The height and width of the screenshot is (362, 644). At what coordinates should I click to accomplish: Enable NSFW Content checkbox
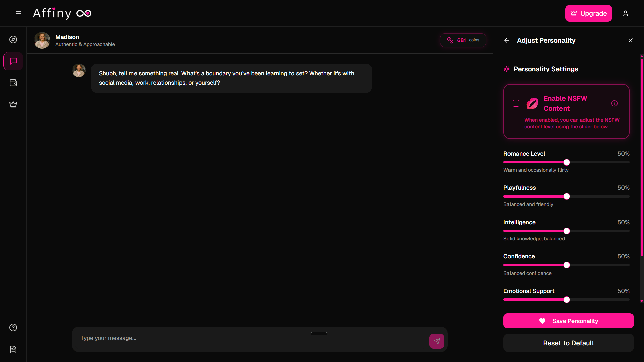[516, 103]
